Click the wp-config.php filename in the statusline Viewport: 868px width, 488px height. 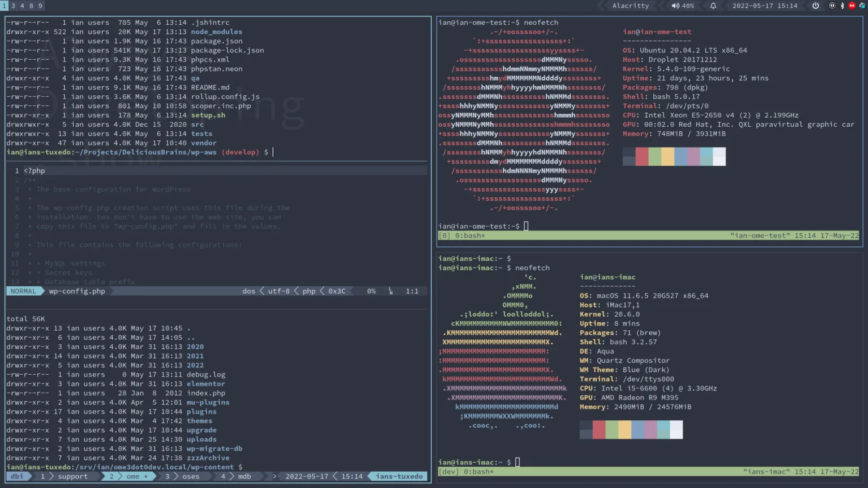76,291
